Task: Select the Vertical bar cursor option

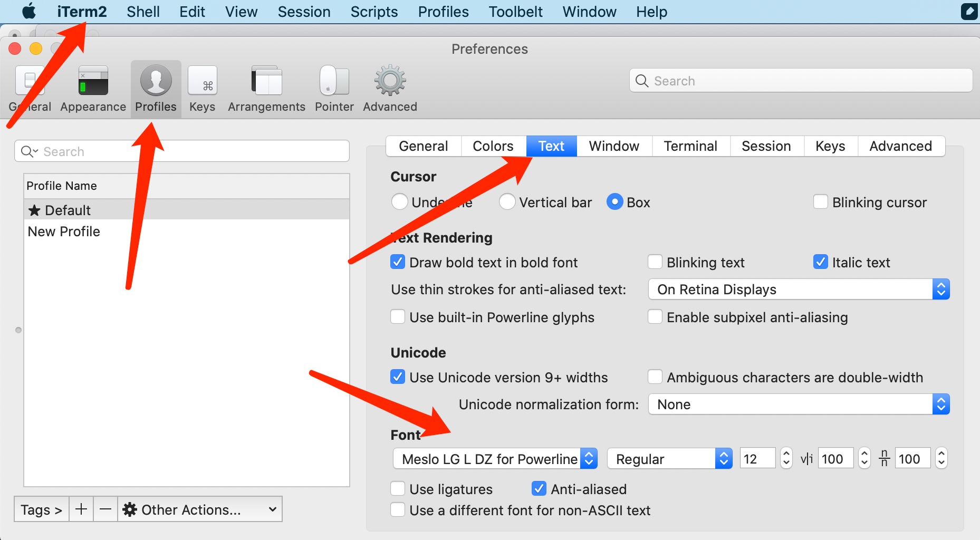Action: point(507,202)
